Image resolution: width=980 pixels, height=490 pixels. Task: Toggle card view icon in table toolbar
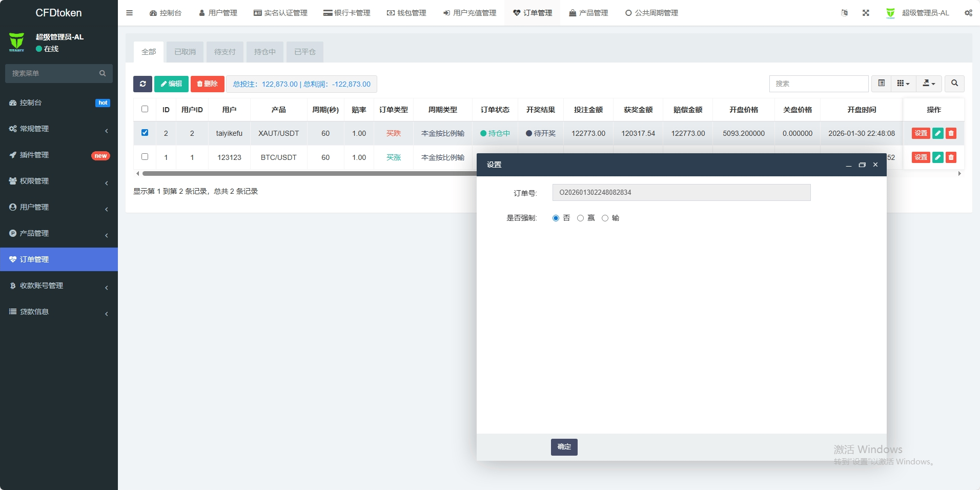tap(881, 84)
